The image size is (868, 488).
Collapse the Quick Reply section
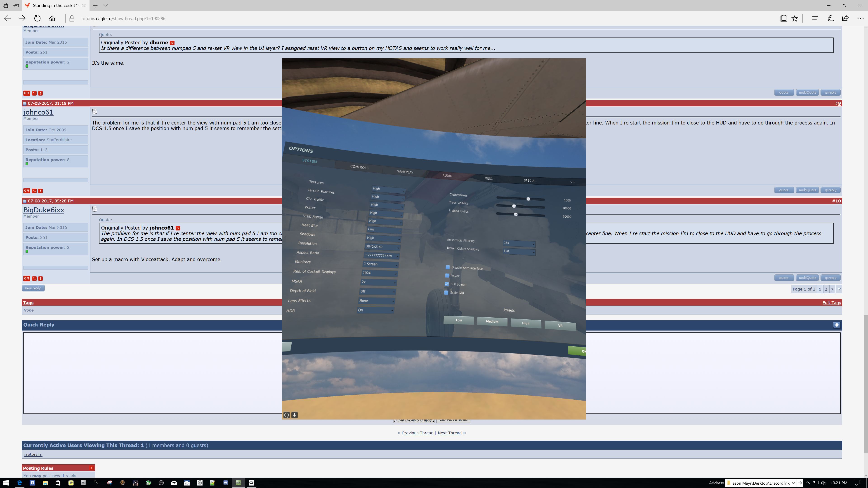click(836, 325)
